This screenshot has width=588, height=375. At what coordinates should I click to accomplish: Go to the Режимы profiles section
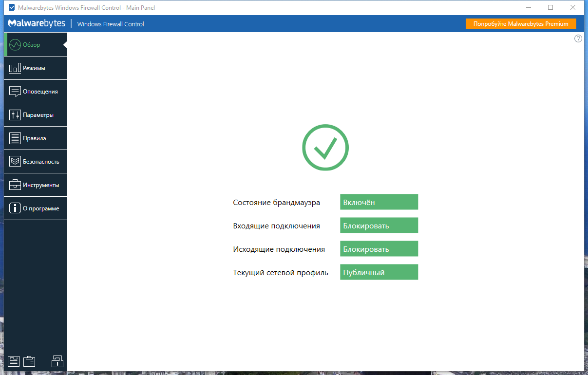[36, 68]
